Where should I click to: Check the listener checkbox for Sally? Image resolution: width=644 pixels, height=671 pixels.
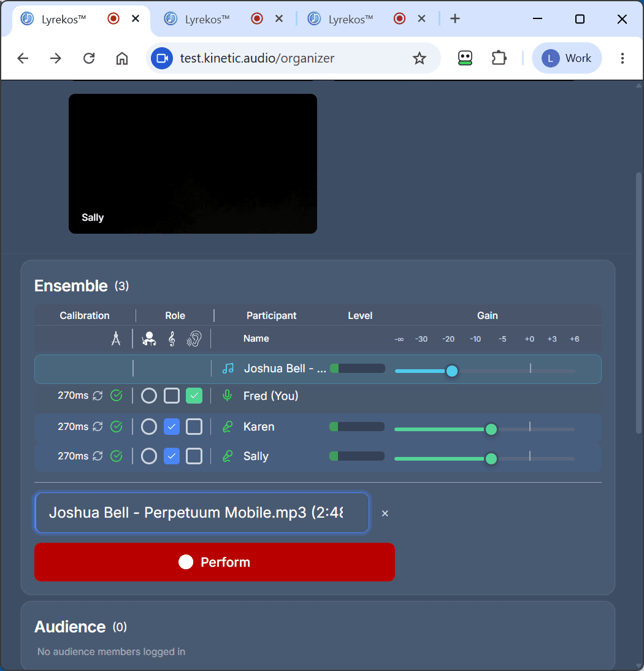[194, 456]
